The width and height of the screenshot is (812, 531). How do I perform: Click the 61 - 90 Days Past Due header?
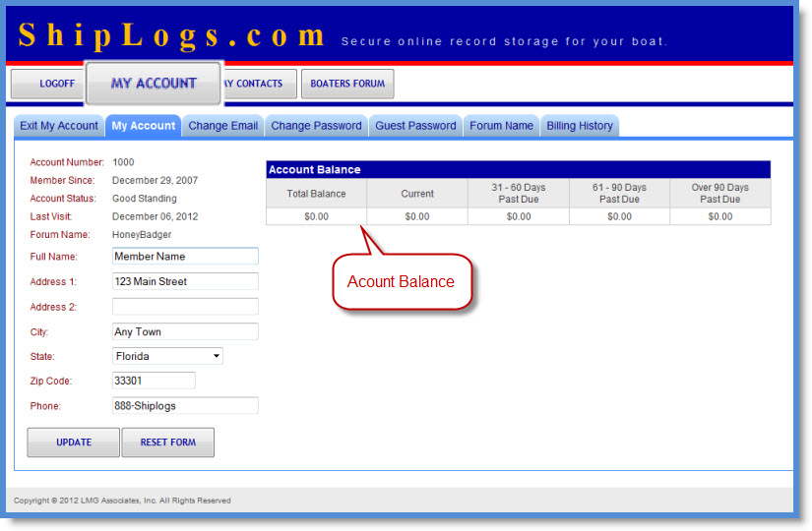619,194
